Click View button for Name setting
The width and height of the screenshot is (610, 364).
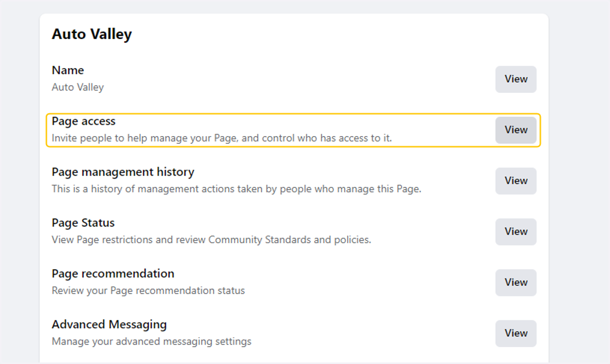(516, 79)
